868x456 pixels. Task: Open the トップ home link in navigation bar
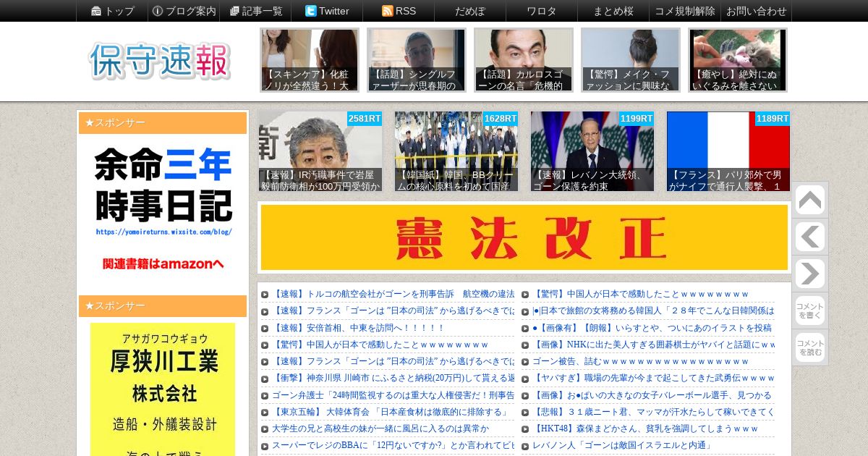click(x=112, y=11)
